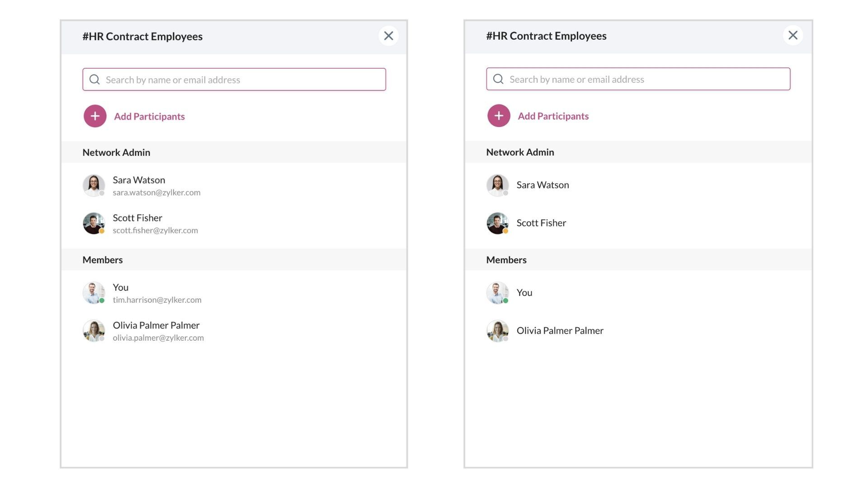Click Add Participants link in right panel

pos(553,116)
